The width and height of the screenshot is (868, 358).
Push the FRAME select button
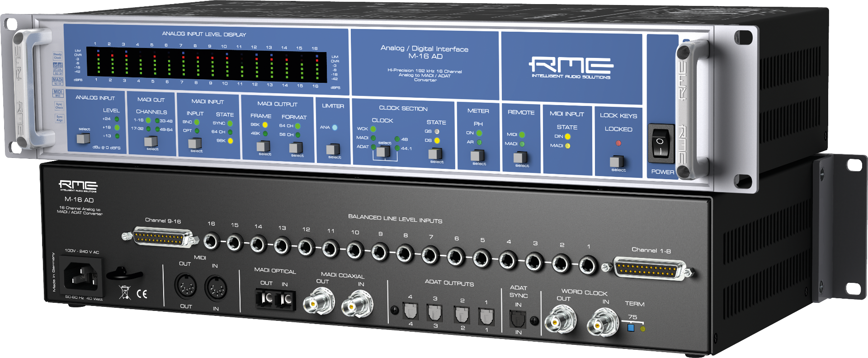pyautogui.click(x=263, y=147)
